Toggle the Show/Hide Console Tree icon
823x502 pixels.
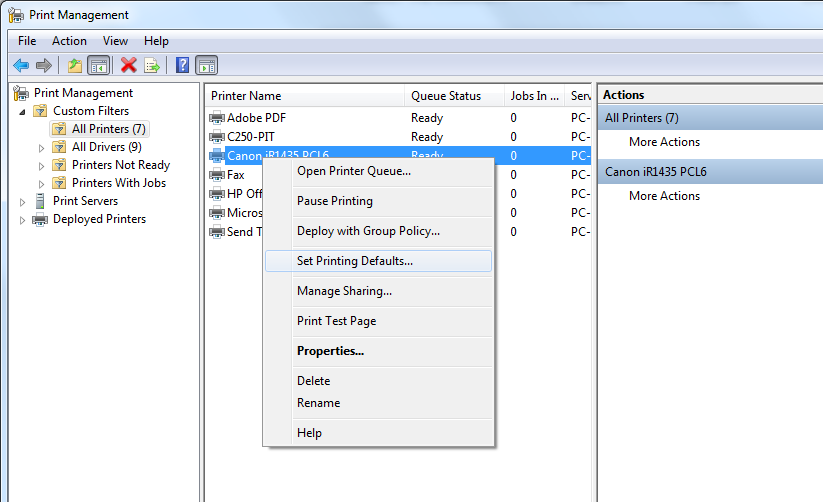click(x=98, y=65)
